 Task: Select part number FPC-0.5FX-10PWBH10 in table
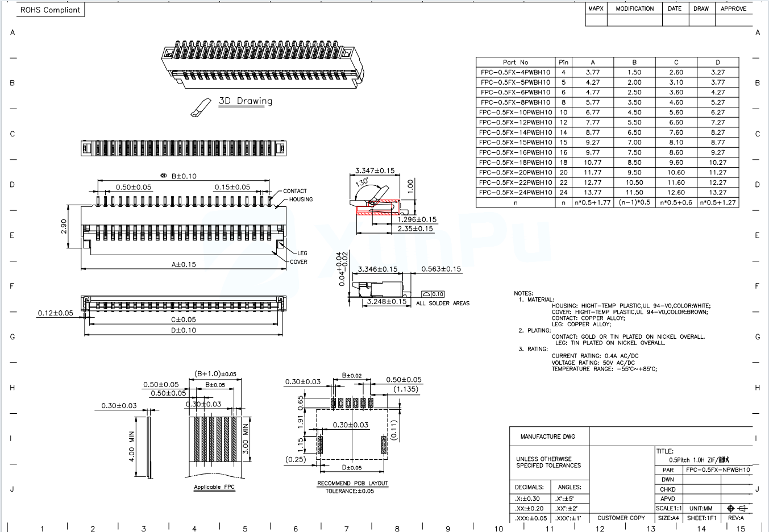coord(515,113)
